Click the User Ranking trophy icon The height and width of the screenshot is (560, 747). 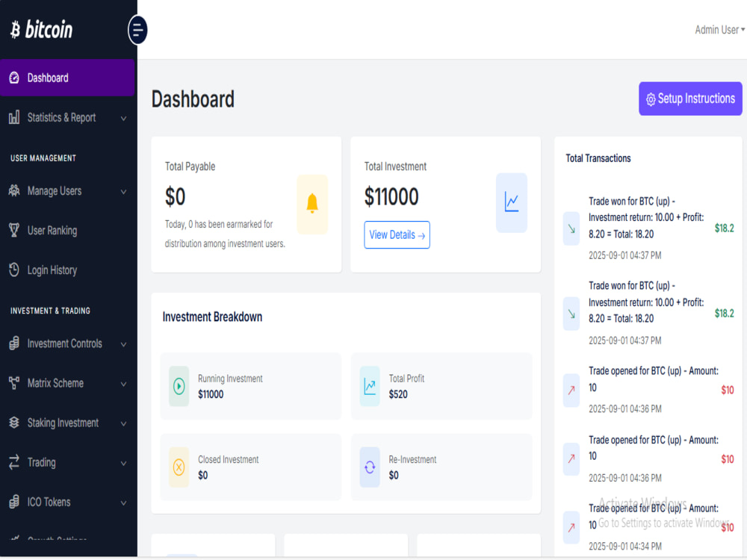[14, 231]
